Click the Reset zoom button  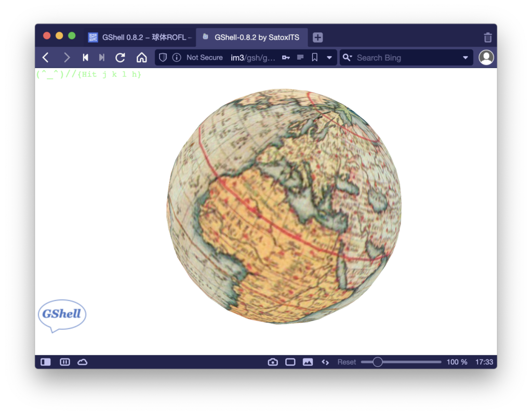point(347,362)
